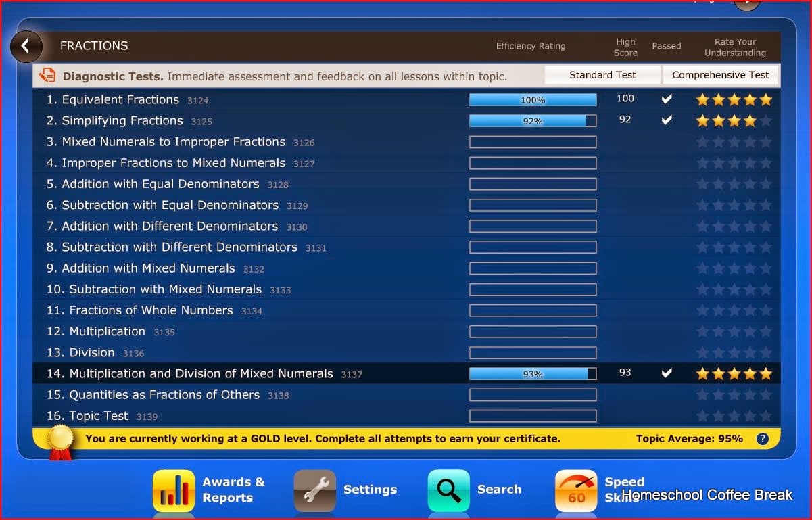This screenshot has width=812, height=520.
Task: Click high score 92 for Simplifying Fractions
Action: [625, 120]
